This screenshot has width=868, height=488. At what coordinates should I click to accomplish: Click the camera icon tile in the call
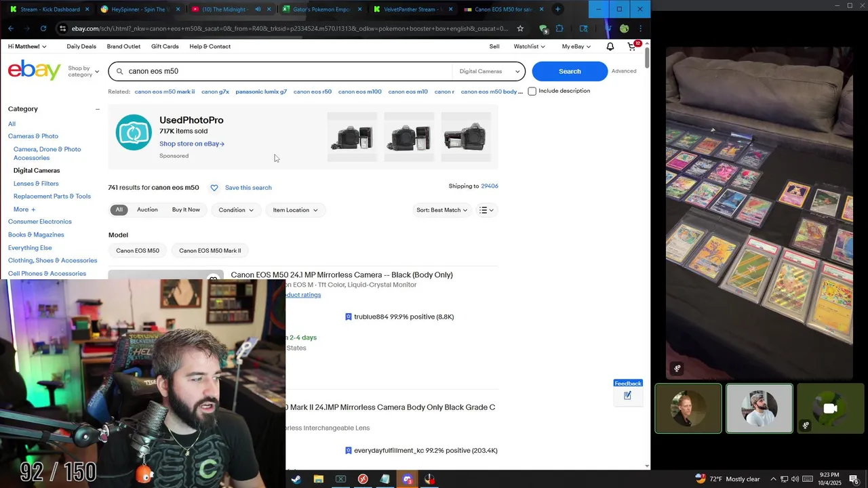click(830, 408)
